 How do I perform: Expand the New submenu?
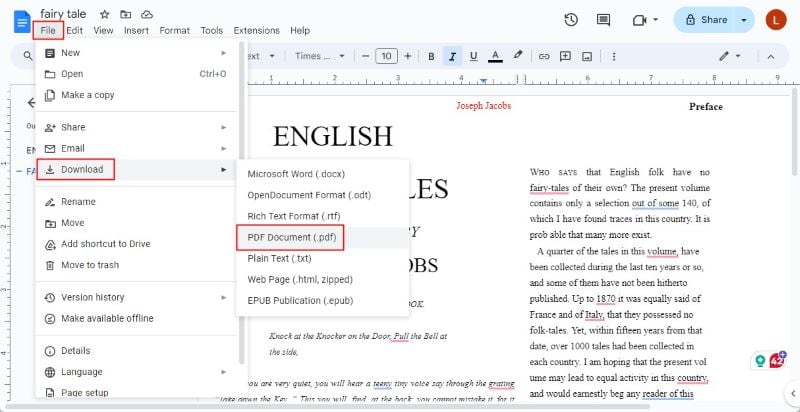pos(136,53)
